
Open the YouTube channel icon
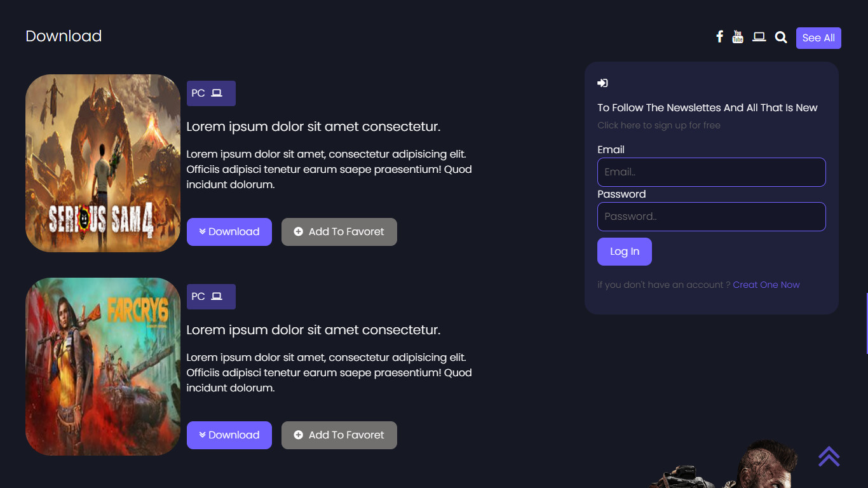click(738, 37)
